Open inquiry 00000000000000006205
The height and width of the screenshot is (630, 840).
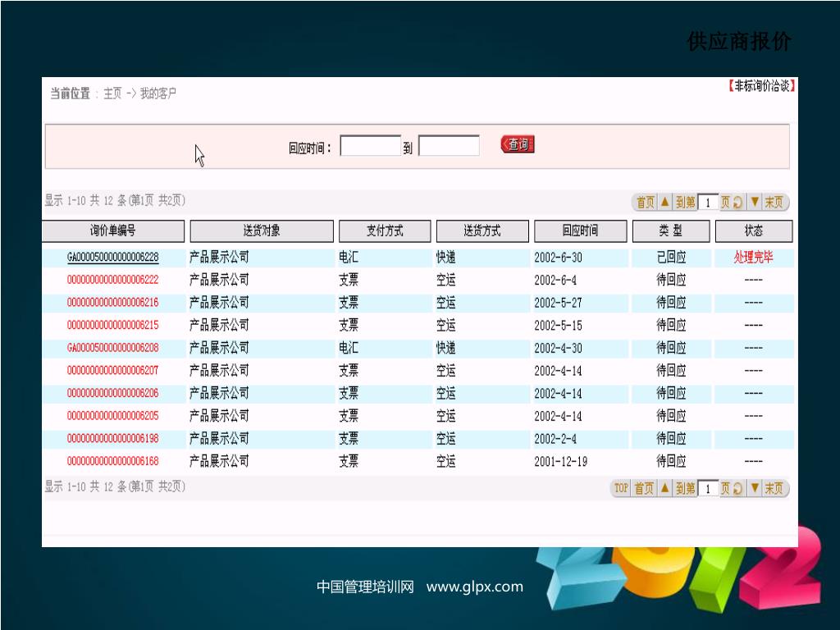113,416
